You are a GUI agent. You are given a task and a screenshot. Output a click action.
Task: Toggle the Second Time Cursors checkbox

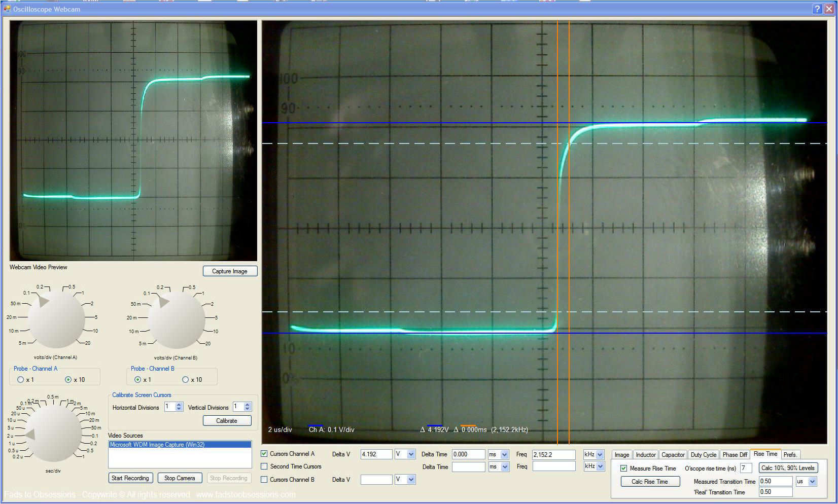264,466
